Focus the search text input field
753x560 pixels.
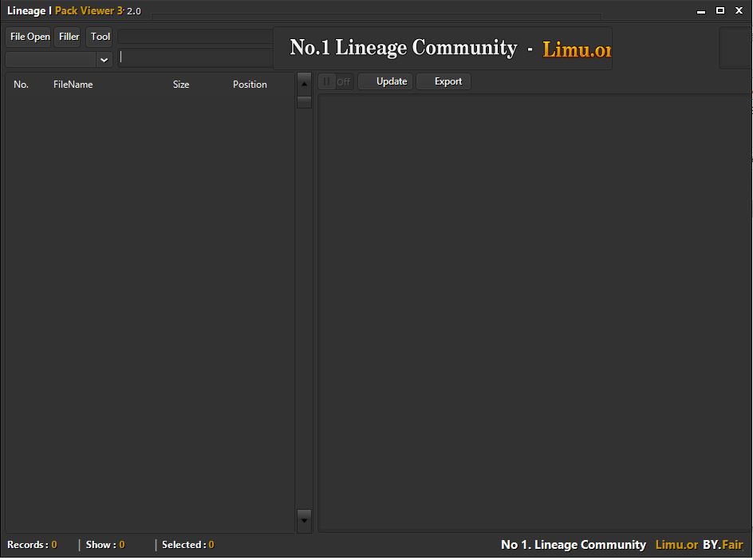(195, 57)
